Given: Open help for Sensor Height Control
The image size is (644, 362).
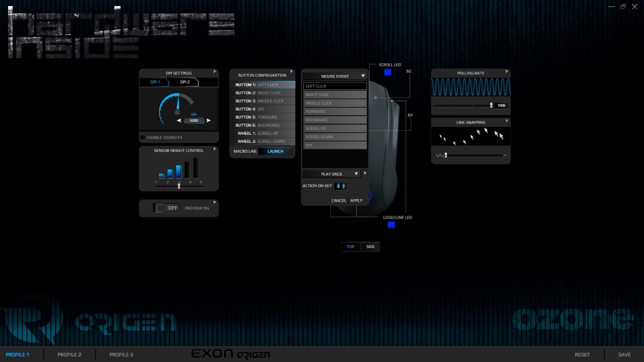Looking at the screenshot, I should [214, 149].
